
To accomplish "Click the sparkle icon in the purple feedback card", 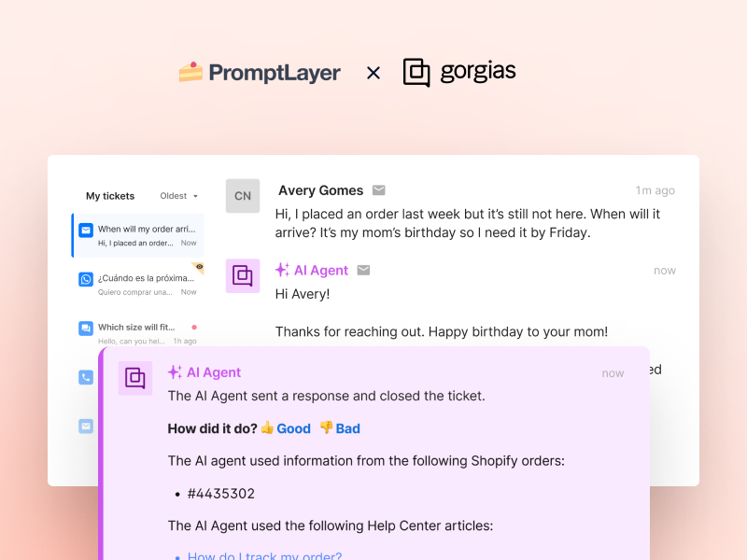I will point(175,371).
